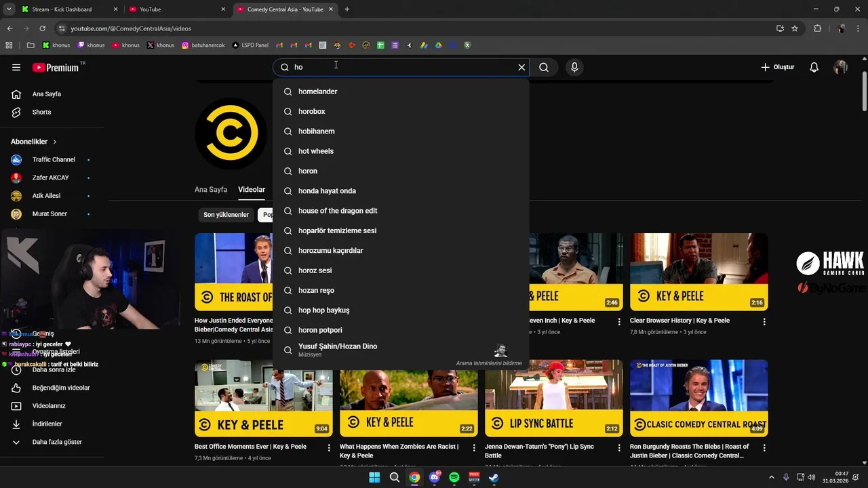Open Spotify from the taskbar
The width and height of the screenshot is (868, 488).
454,477
